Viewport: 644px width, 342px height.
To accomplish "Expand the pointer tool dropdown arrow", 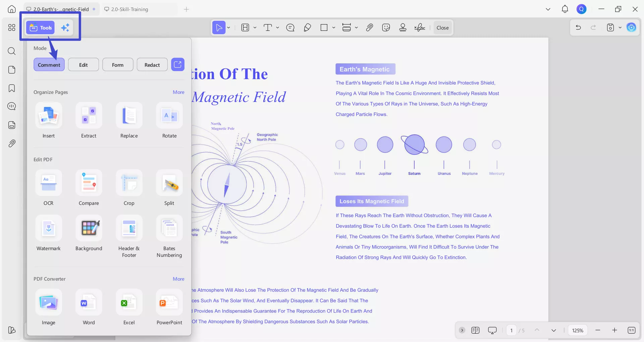I will point(228,27).
